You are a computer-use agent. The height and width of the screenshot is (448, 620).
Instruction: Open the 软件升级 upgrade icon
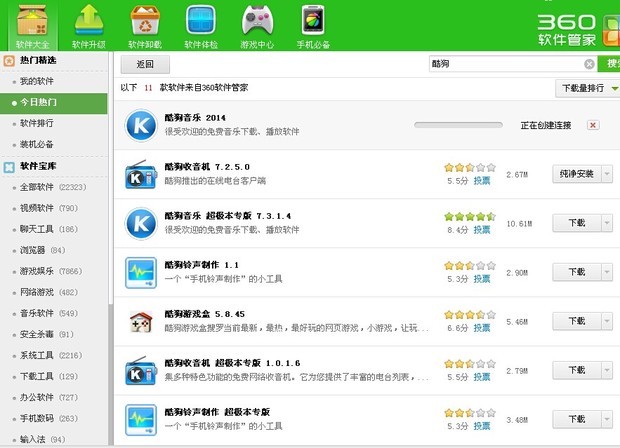(89, 20)
